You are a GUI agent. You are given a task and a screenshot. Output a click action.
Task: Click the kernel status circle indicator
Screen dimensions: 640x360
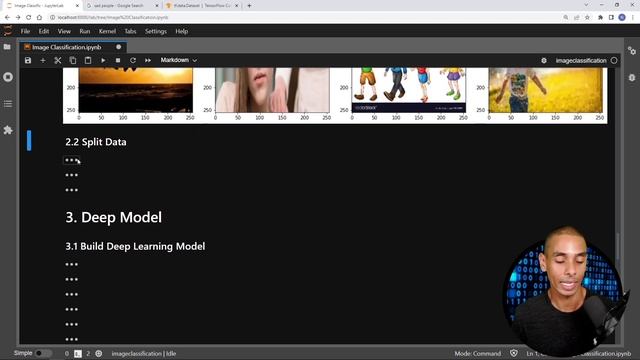point(614,60)
